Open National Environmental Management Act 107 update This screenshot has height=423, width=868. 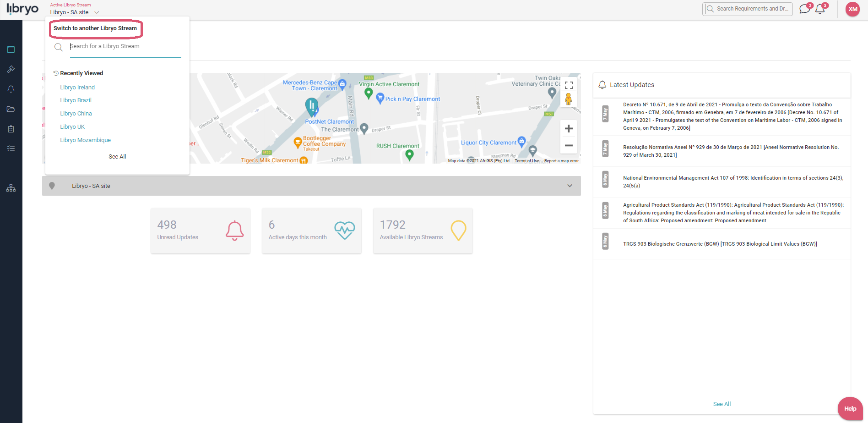click(x=722, y=182)
